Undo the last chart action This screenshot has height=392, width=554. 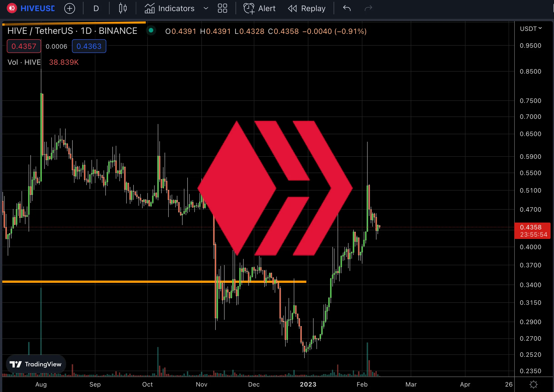click(347, 8)
